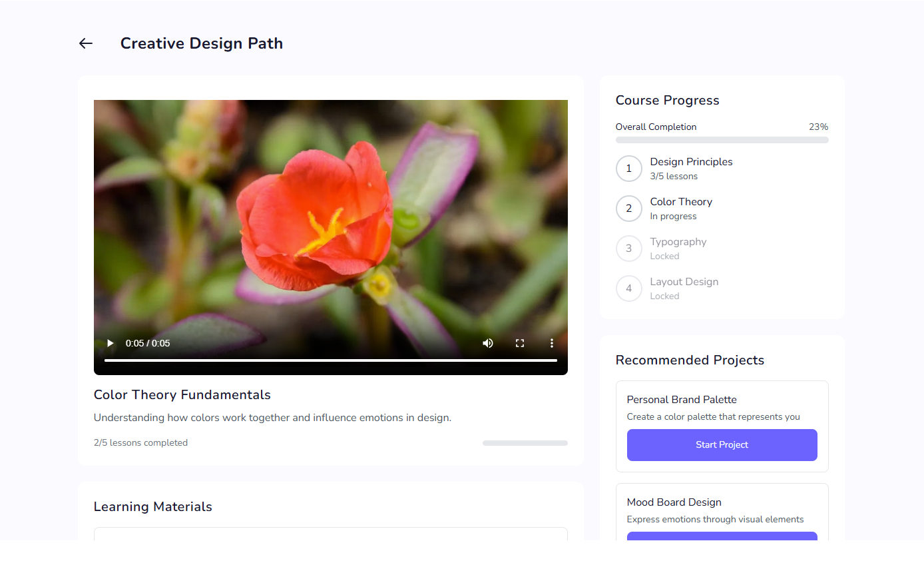Seek on the video progress bar
Viewport: 924px width, 565px height.
coord(330,360)
